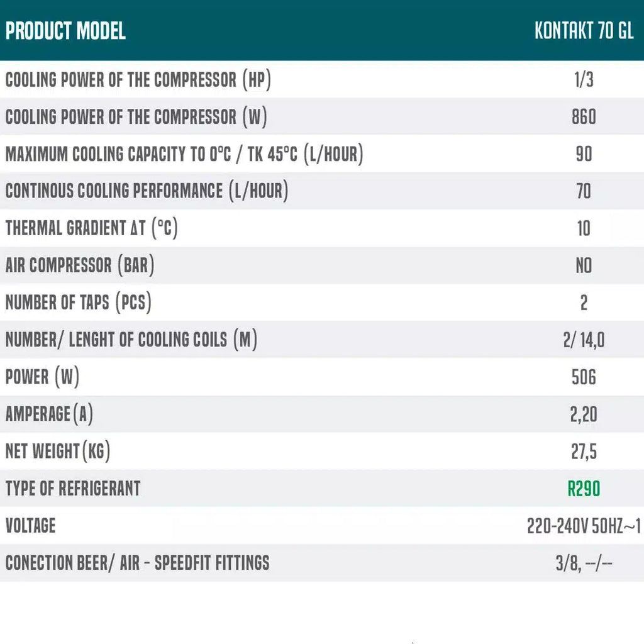
Task: Select the cooling coils value 2/ 14,0
Action: (584, 340)
